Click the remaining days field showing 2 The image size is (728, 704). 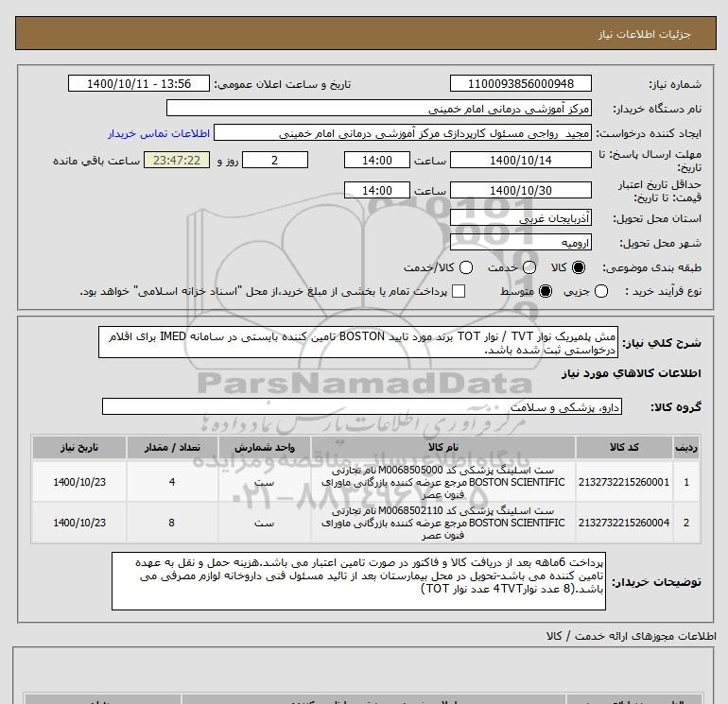[x=275, y=160]
